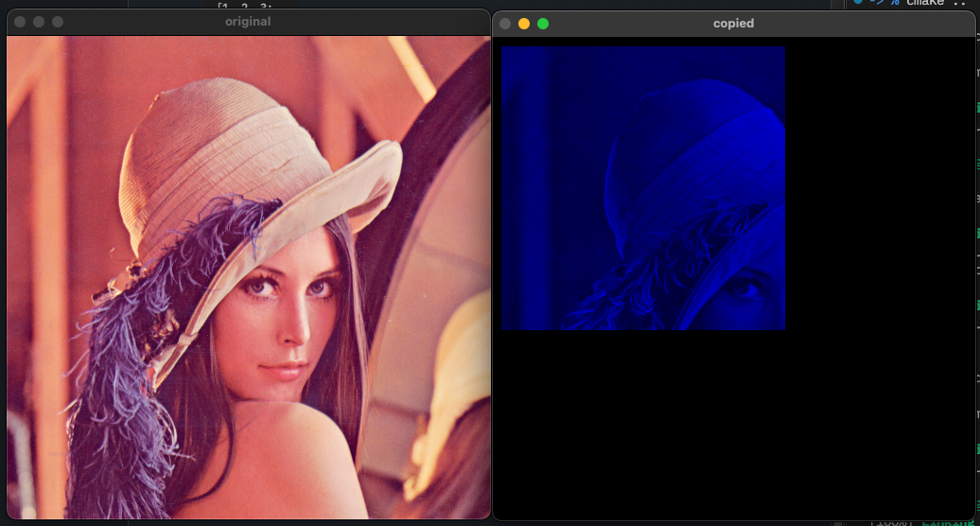The height and width of the screenshot is (526, 980).
Task: Maximize the "copied" window with green button
Action: tap(543, 24)
